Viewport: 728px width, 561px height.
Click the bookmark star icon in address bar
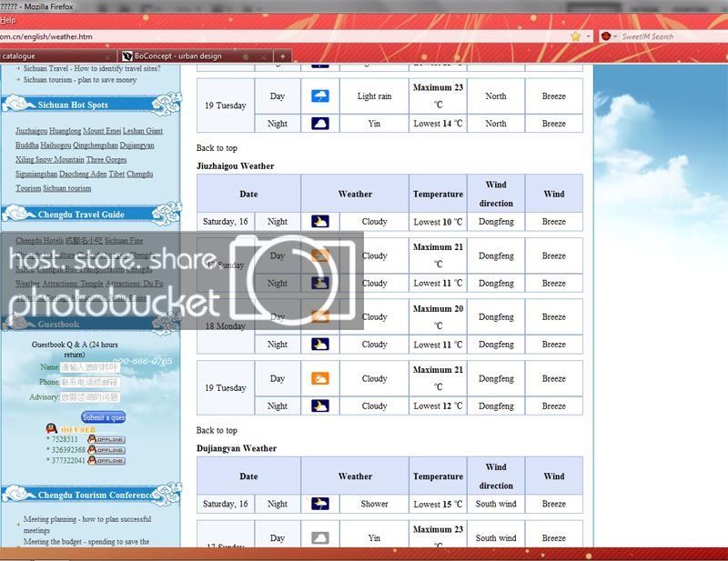[576, 36]
